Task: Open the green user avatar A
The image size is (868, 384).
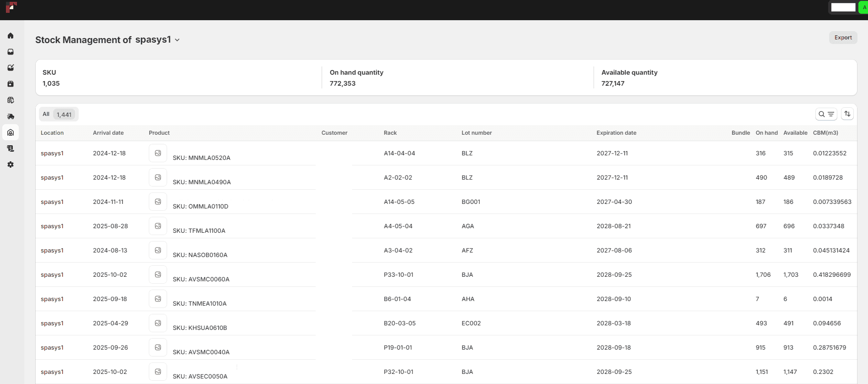Action: click(x=863, y=7)
